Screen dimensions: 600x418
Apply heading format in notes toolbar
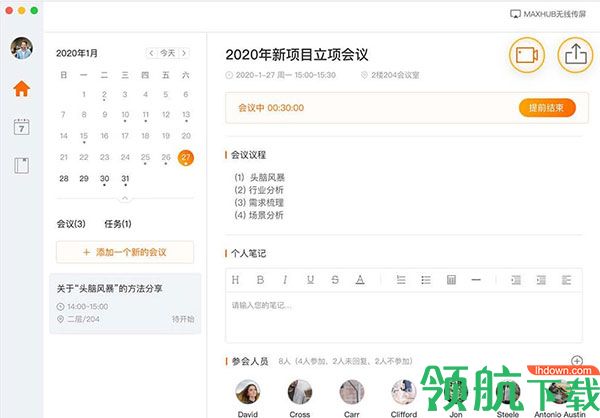[235, 280]
